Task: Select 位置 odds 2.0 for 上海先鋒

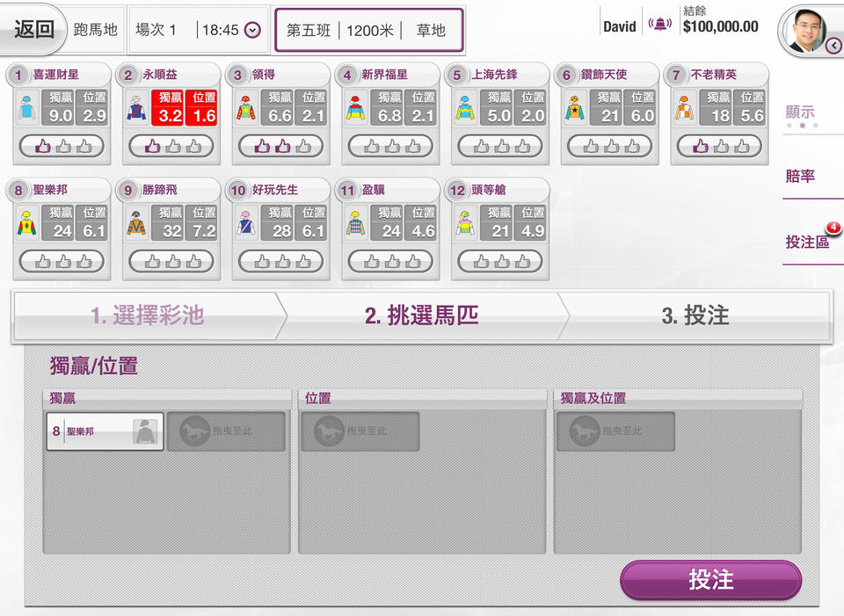Action: (533, 108)
